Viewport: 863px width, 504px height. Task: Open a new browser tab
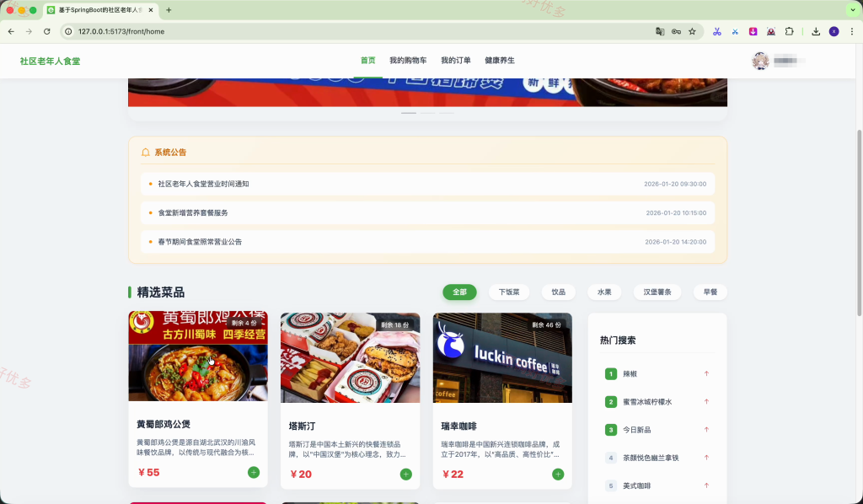point(169,10)
